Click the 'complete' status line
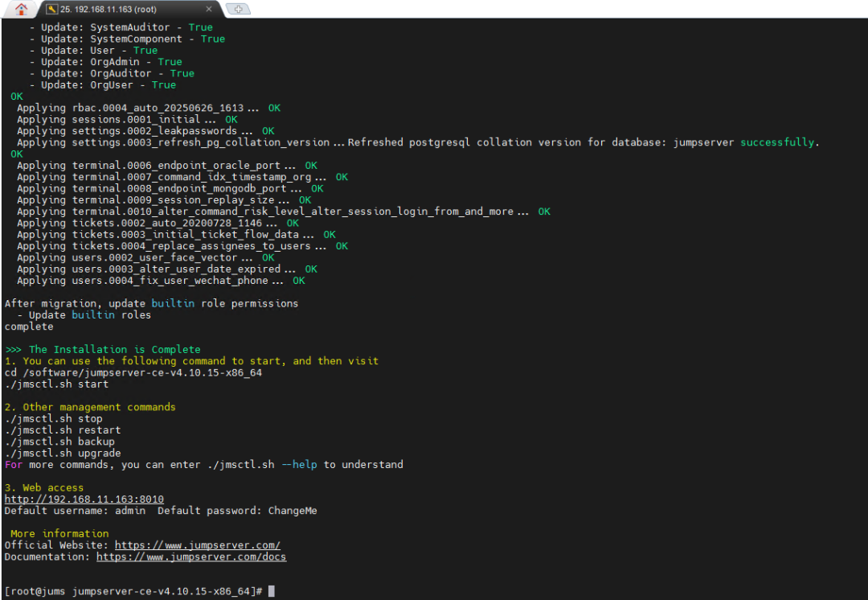The width and height of the screenshot is (868, 600). (x=29, y=327)
